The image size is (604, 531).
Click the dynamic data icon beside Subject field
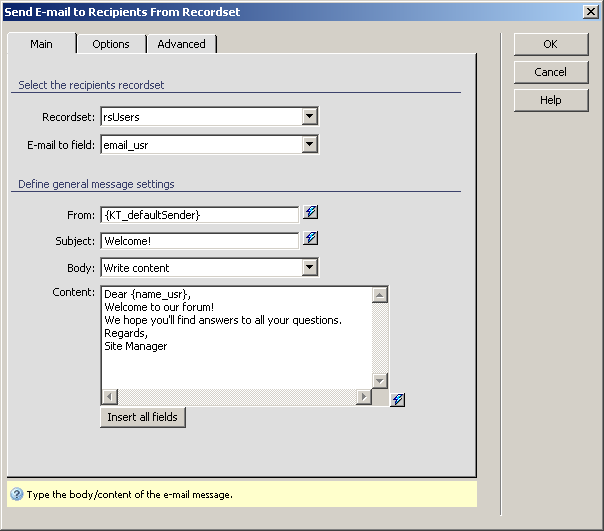311,239
